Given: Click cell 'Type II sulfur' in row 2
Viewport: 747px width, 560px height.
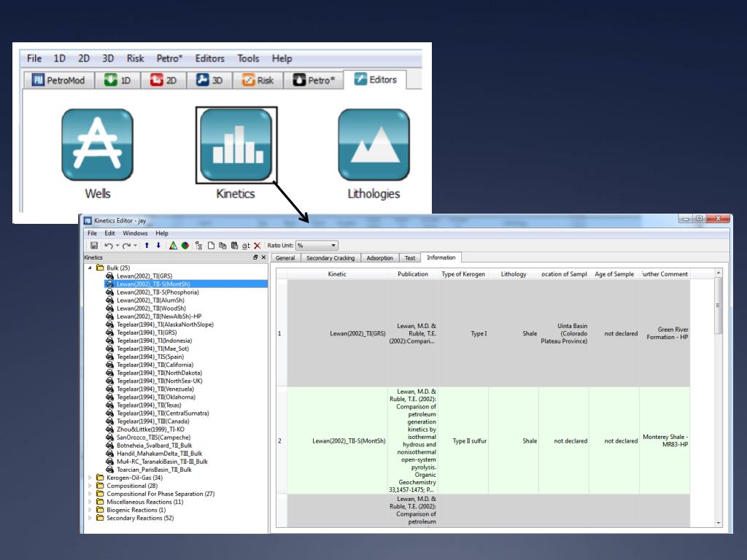Looking at the screenshot, I should click(x=463, y=440).
